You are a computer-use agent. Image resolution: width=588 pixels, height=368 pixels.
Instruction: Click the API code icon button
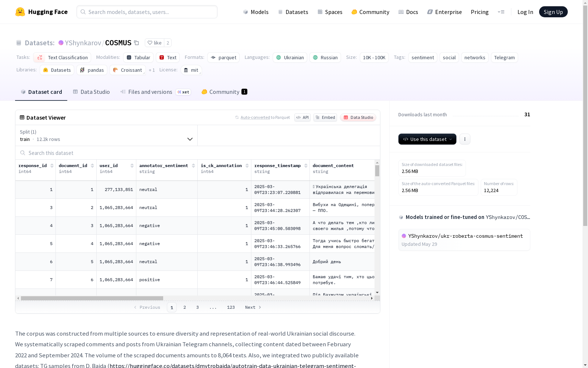(302, 117)
